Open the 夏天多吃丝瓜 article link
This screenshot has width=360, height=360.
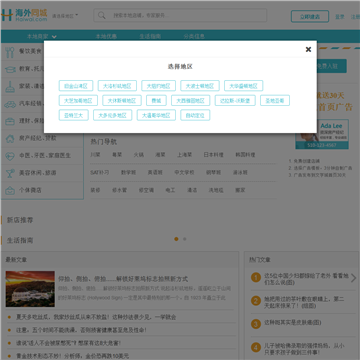96,317
